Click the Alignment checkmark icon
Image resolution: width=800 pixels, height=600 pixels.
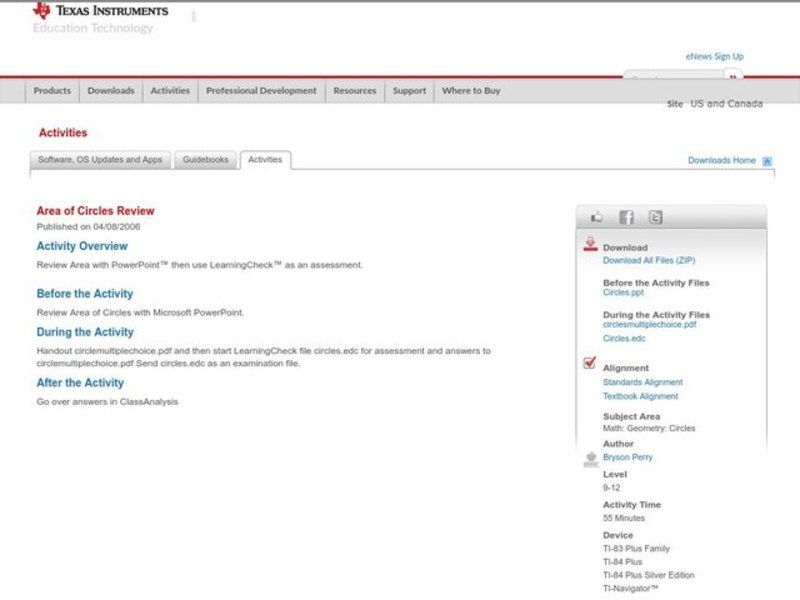[x=590, y=364]
